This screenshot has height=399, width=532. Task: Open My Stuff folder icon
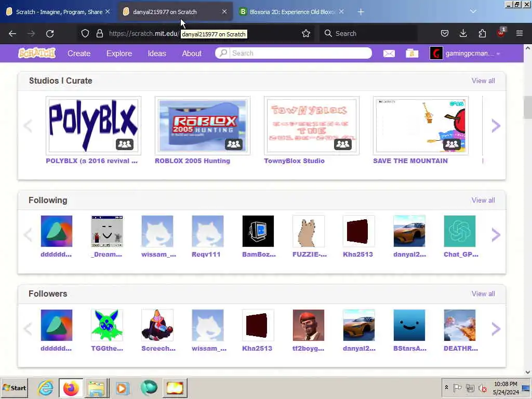click(x=412, y=54)
